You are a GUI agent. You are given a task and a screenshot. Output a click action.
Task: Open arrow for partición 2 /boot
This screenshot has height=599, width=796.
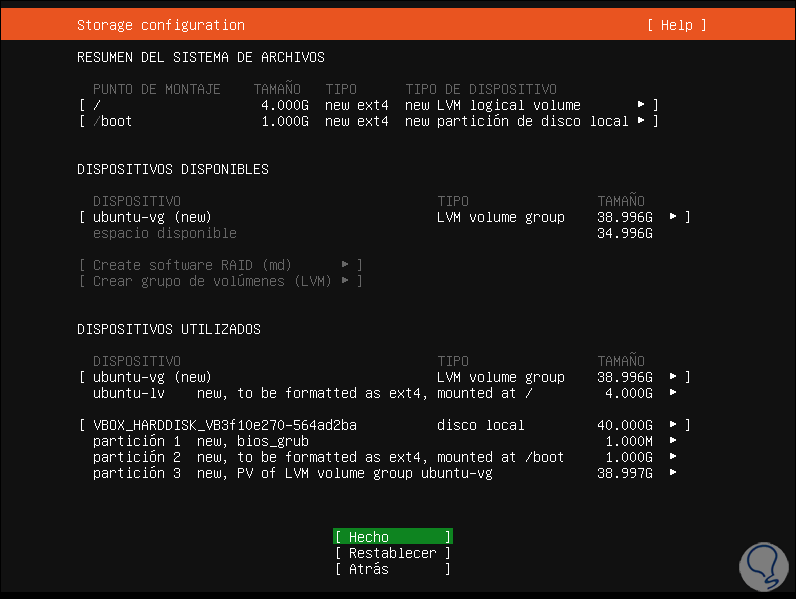(673, 457)
